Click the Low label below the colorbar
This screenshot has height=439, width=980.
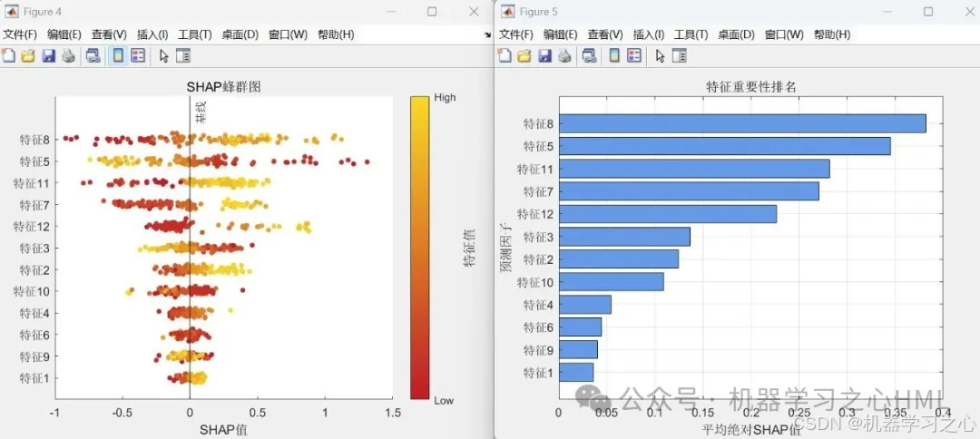pos(443,400)
